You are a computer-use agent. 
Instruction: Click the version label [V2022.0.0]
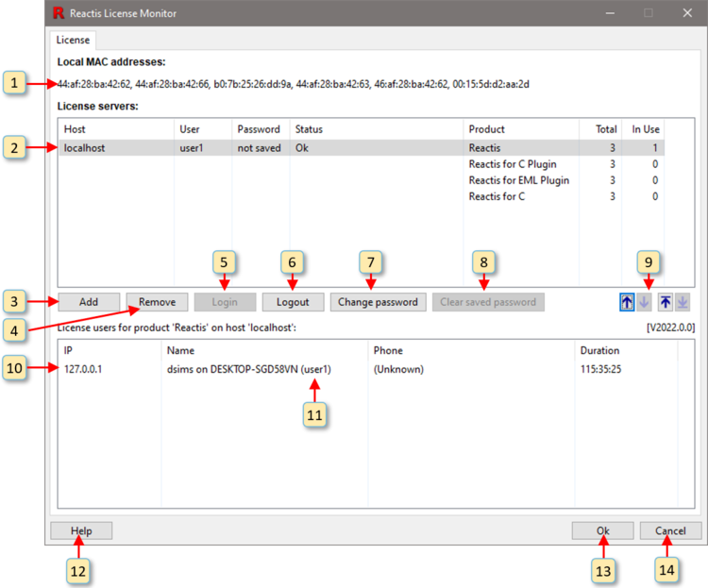[670, 328]
